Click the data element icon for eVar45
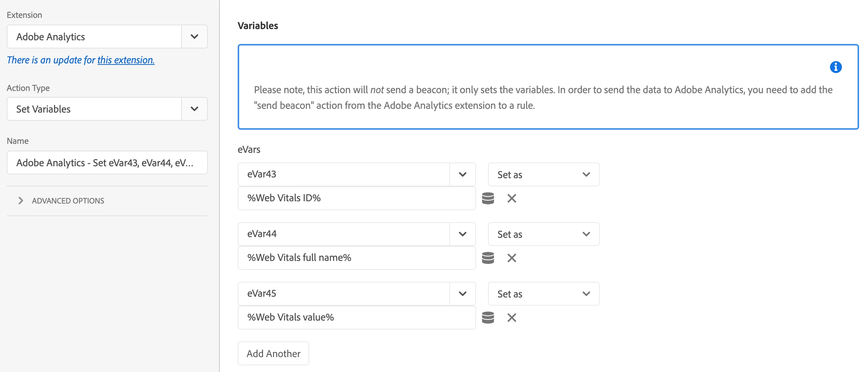Image resolution: width=868 pixels, height=372 pixels. click(x=488, y=318)
